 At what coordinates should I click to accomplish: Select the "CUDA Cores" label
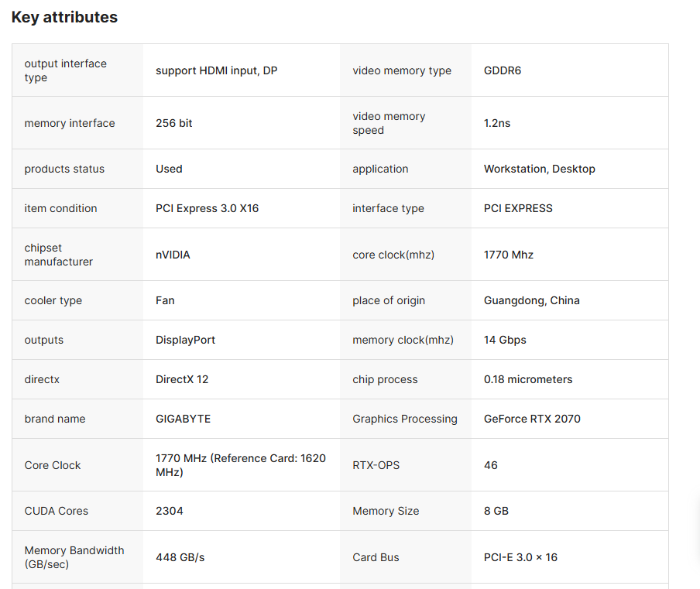tap(57, 512)
